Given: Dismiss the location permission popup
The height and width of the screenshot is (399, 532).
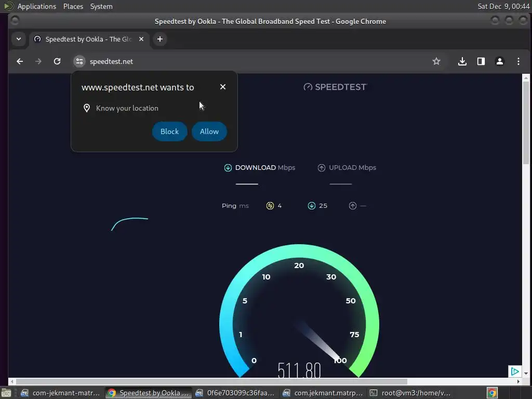Looking at the screenshot, I should [x=222, y=87].
